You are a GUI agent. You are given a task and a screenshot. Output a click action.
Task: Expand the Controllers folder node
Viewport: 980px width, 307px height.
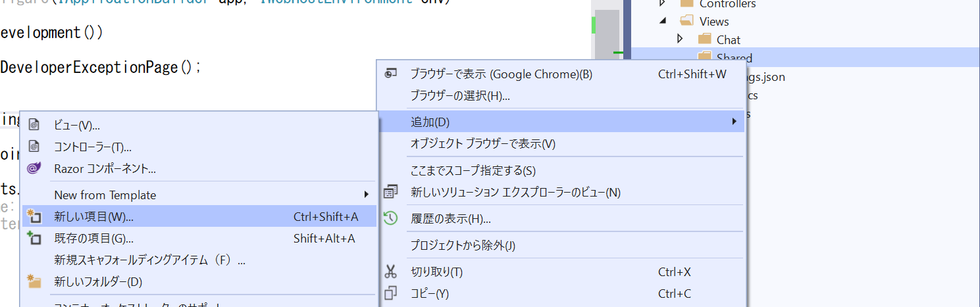click(663, 4)
